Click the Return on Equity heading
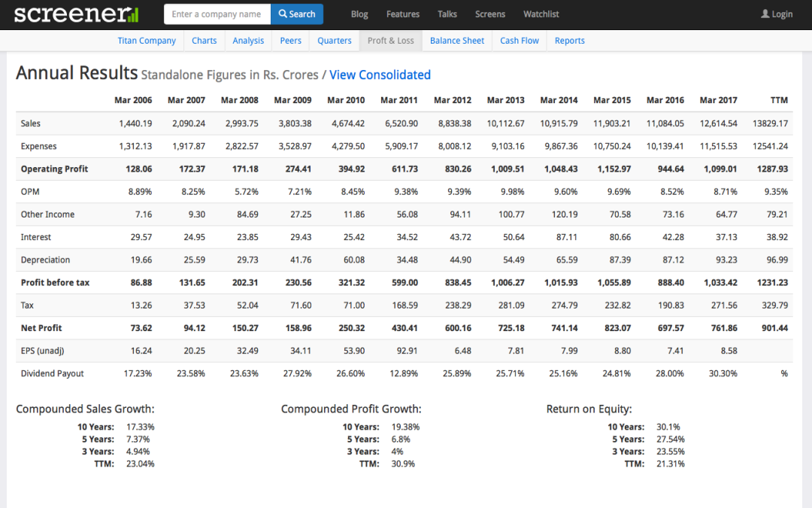This screenshot has height=508, width=812. pyautogui.click(x=589, y=409)
